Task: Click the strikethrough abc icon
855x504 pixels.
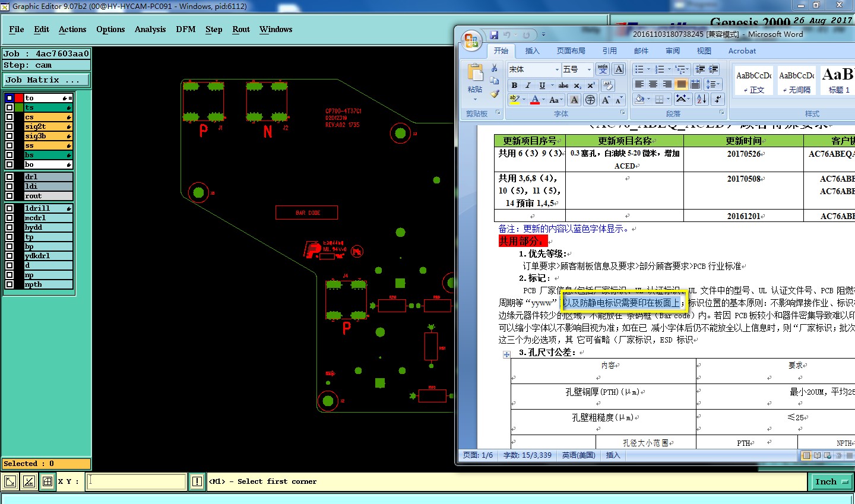Action: click(x=563, y=85)
